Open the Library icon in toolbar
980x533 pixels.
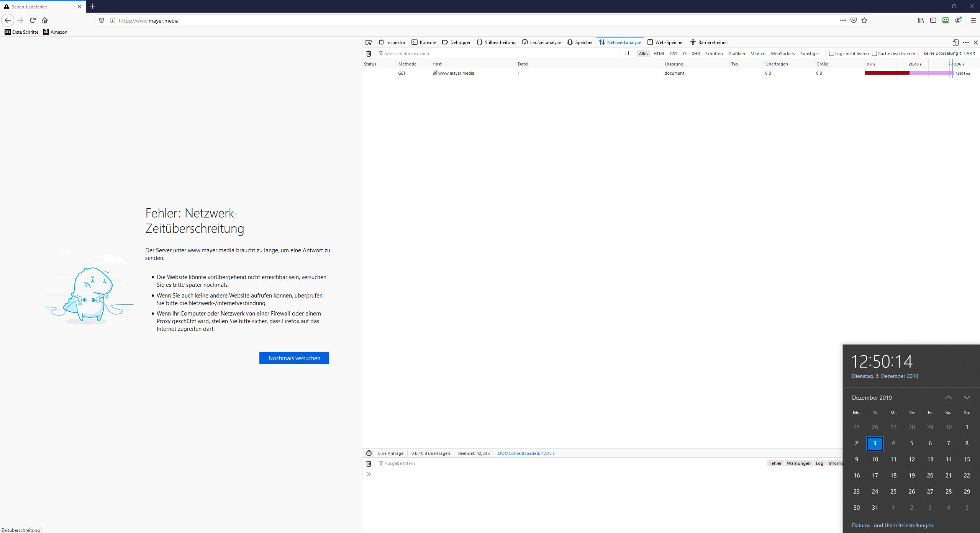(921, 20)
